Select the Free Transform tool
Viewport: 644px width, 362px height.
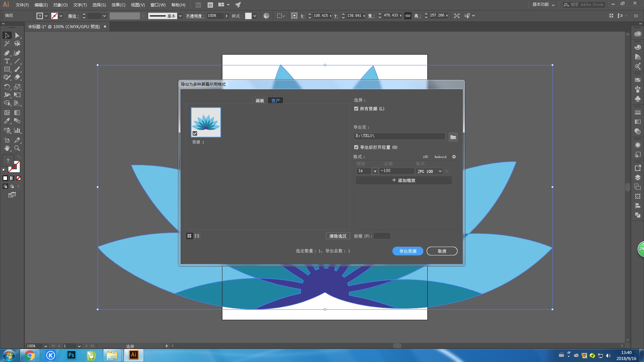17,95
